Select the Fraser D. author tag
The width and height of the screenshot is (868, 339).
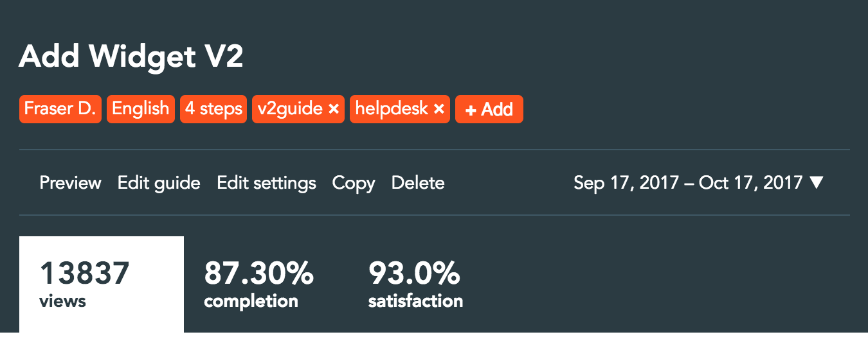click(x=60, y=109)
